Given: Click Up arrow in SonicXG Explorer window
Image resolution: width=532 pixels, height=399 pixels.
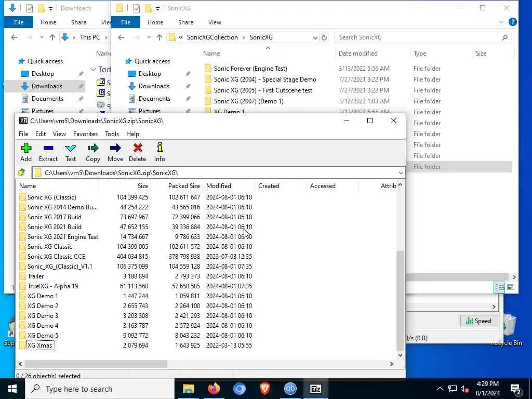Looking at the screenshot, I should tap(159, 37).
